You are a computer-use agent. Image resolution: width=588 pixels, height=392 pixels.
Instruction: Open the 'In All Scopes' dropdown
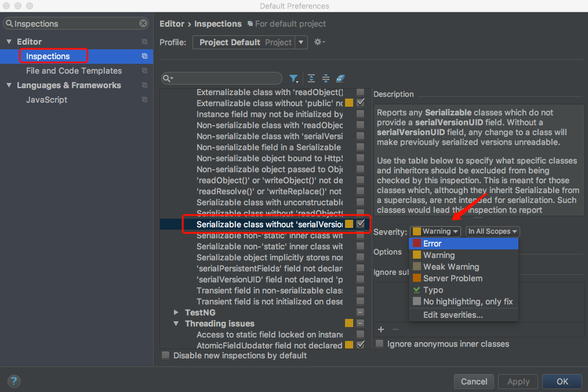coord(492,231)
